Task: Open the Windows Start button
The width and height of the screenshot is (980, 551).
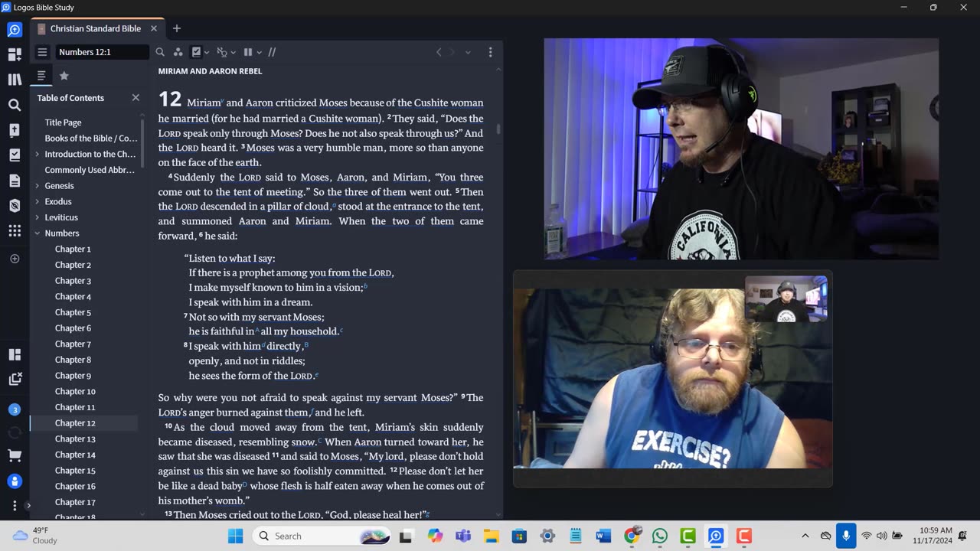Action: tap(235, 536)
